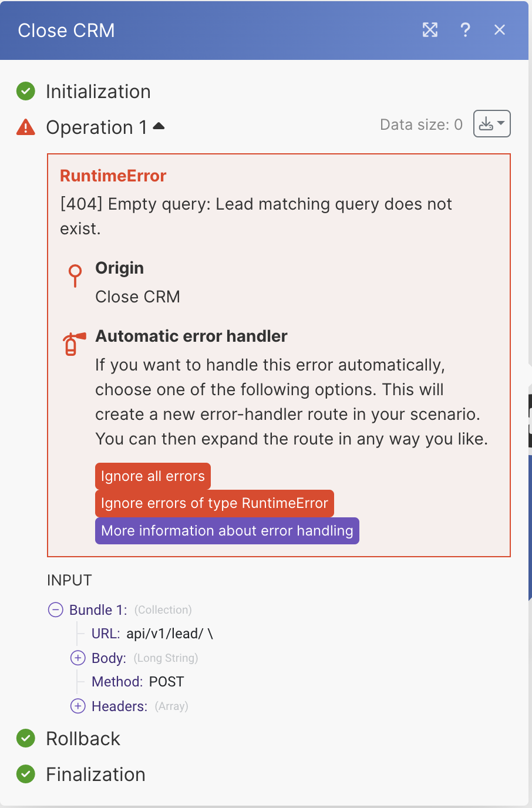Click the Data size: 0 label
The height and width of the screenshot is (808, 532).
421,124
